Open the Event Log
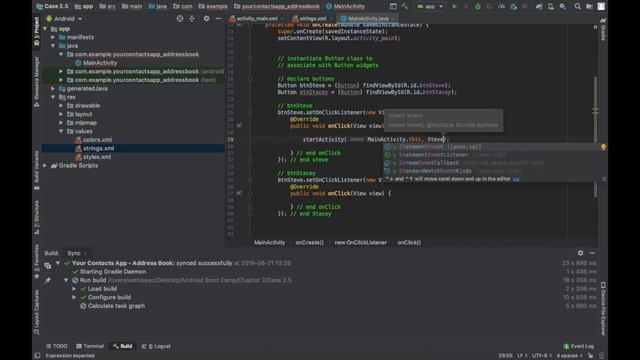This screenshot has width=640, height=360. (x=579, y=346)
